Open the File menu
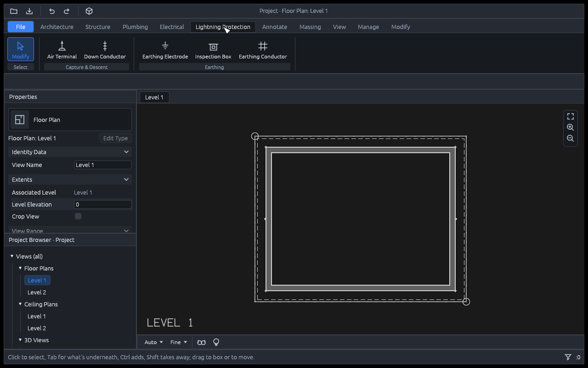588x368 pixels. pyautogui.click(x=21, y=27)
